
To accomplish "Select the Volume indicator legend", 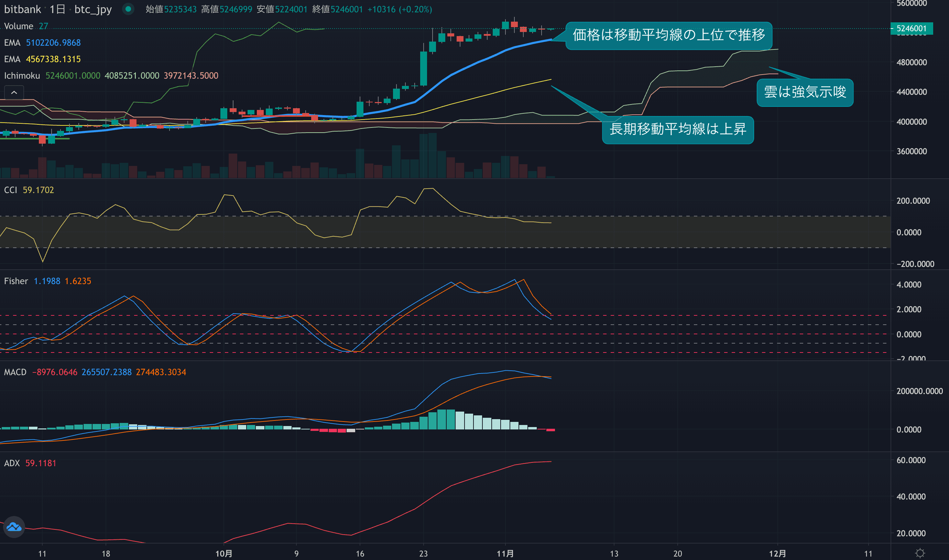I will coord(19,26).
